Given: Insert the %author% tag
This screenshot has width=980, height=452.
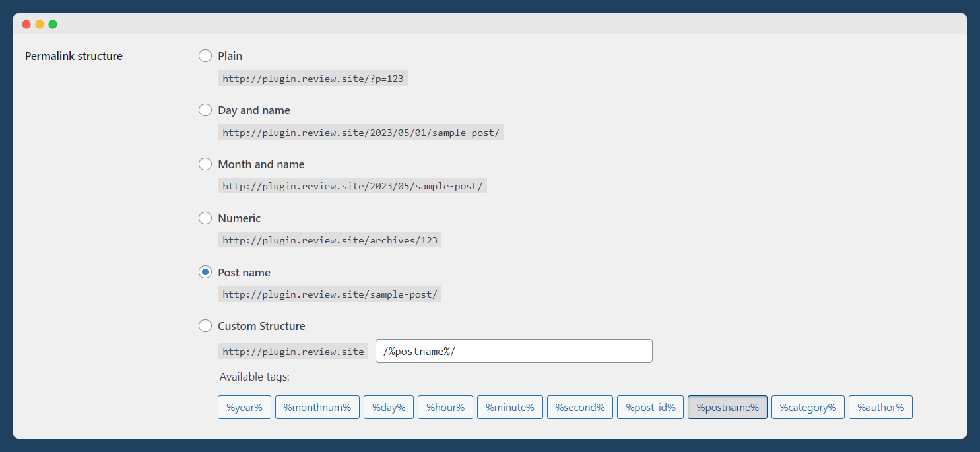Looking at the screenshot, I should [880, 407].
